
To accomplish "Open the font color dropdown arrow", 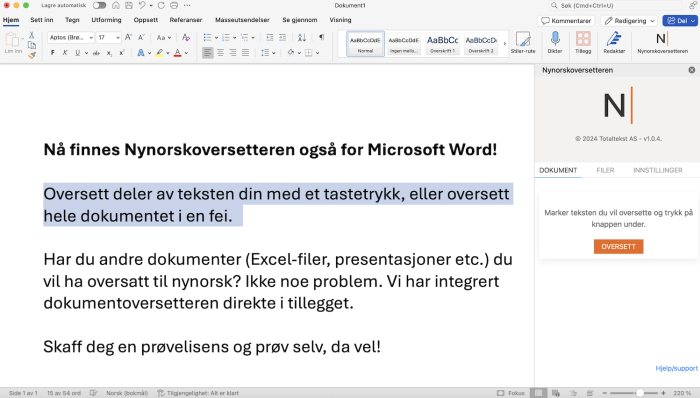I will (x=186, y=53).
